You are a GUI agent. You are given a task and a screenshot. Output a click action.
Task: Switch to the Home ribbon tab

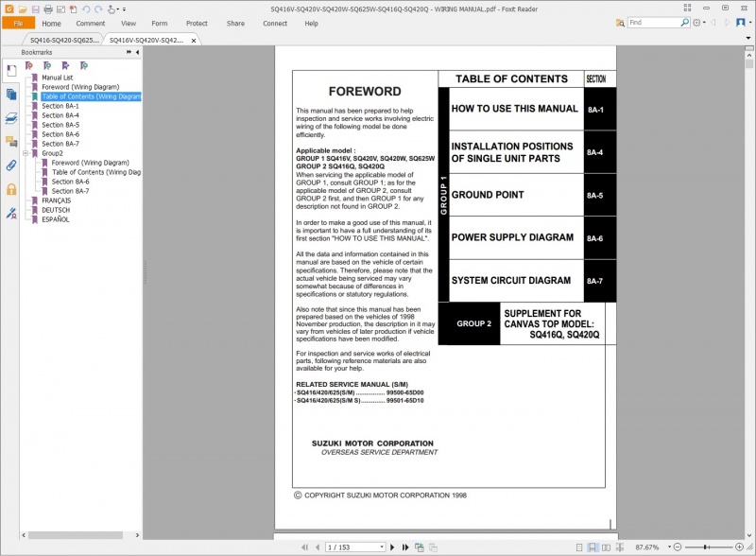tap(51, 23)
